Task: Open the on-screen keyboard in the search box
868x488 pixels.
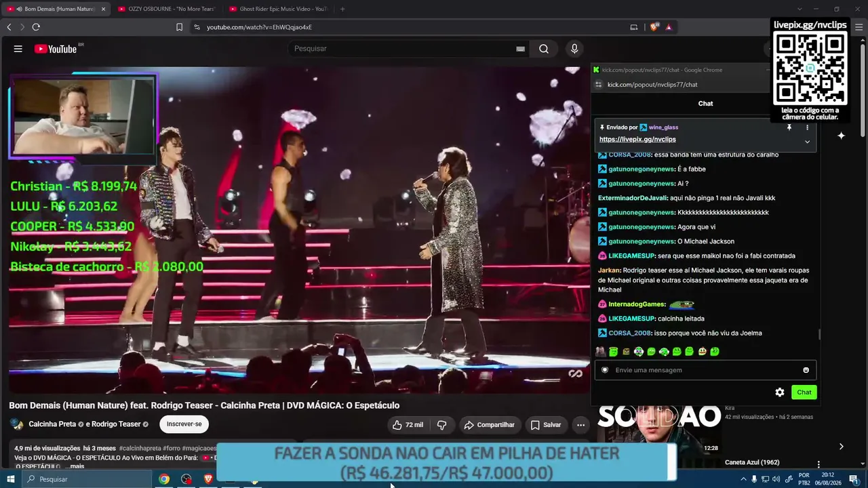Action: pos(520,49)
